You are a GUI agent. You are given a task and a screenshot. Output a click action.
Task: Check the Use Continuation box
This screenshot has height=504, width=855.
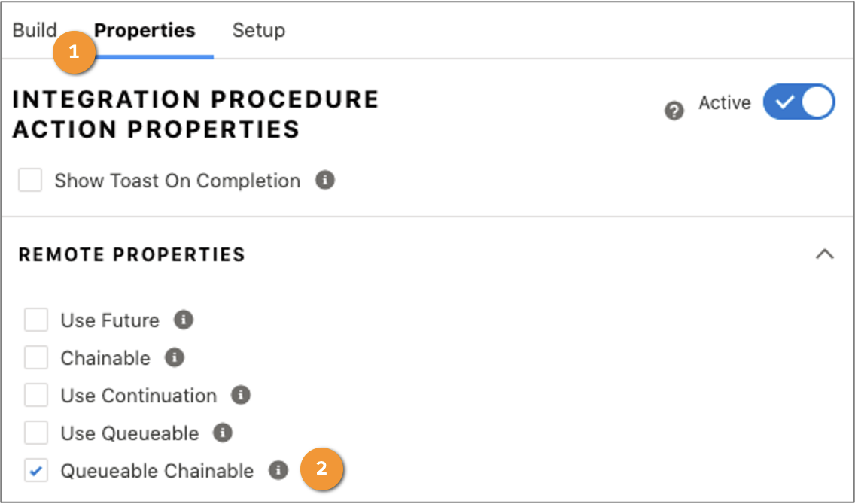point(35,396)
